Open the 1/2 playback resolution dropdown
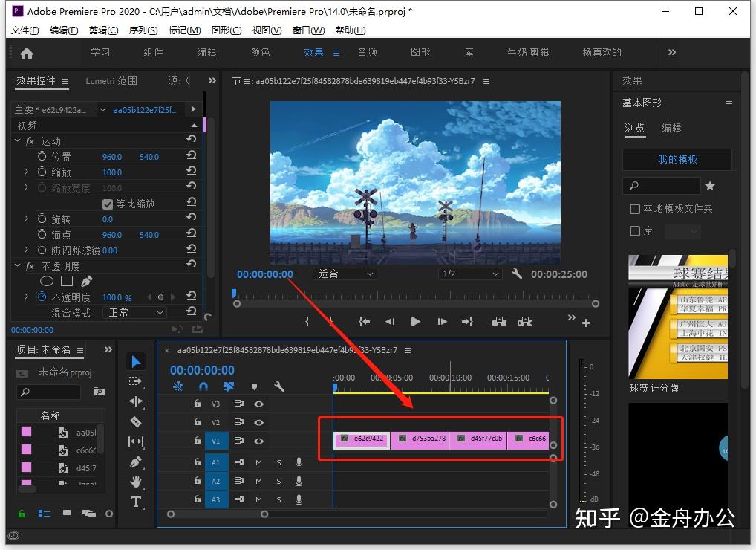Viewport: 756px width, 550px height. tap(471, 274)
